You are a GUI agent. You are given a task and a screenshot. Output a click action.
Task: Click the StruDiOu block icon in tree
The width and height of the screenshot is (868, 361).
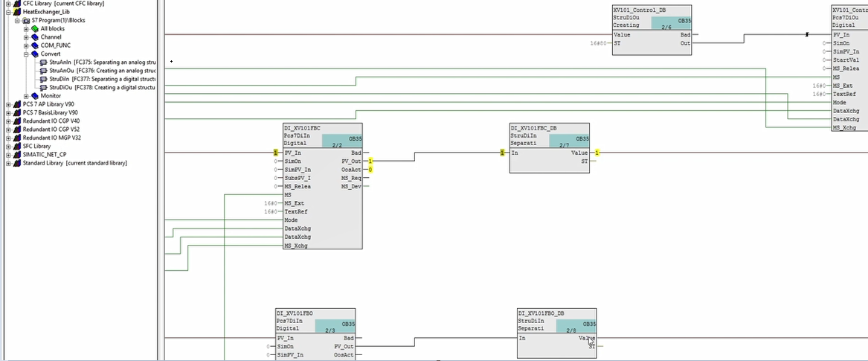[x=44, y=88]
